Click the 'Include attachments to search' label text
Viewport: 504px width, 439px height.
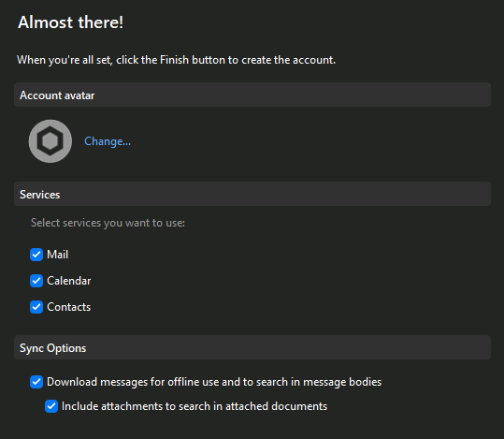coord(194,406)
